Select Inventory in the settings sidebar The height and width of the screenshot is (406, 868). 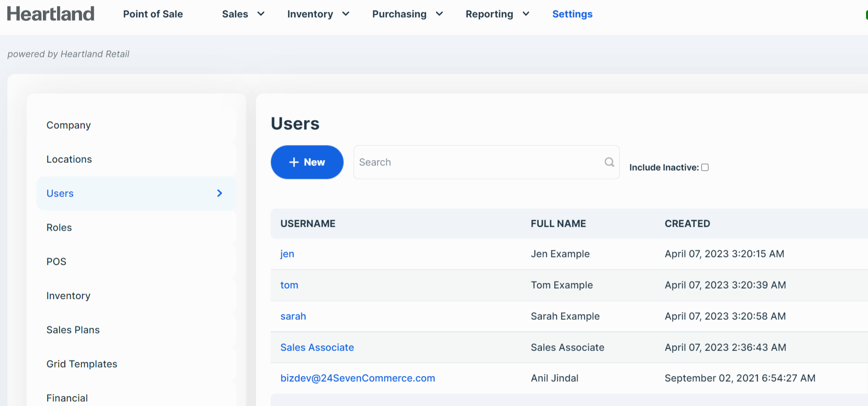click(x=137, y=296)
